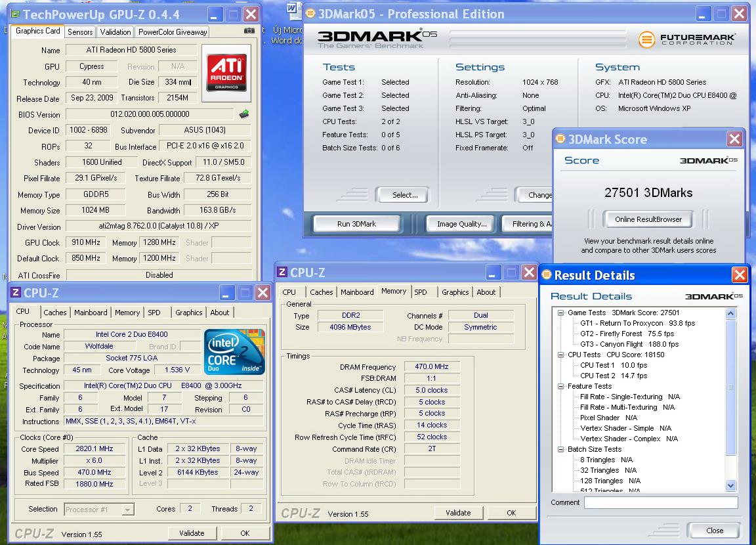This screenshot has height=545, width=756.
Task: Select GT1 - Return To Proxycon result
Action: tap(637, 323)
